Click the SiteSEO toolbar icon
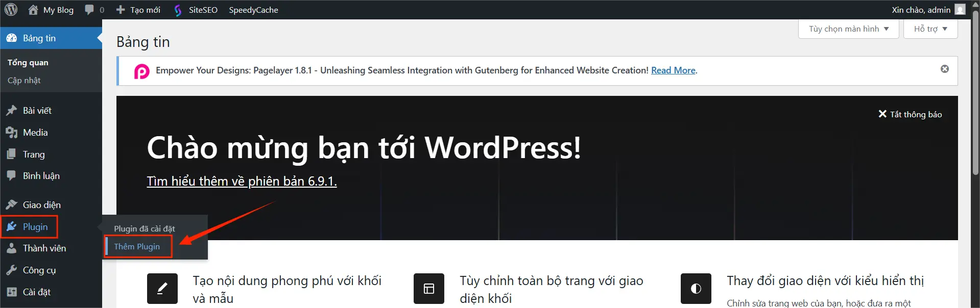The width and height of the screenshot is (980, 308). point(178,10)
